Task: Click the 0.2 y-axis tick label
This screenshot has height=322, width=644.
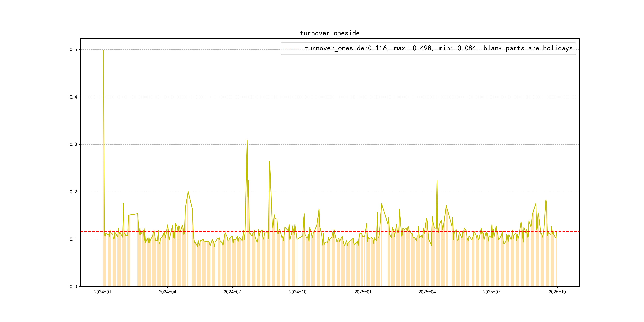Action: (73, 192)
